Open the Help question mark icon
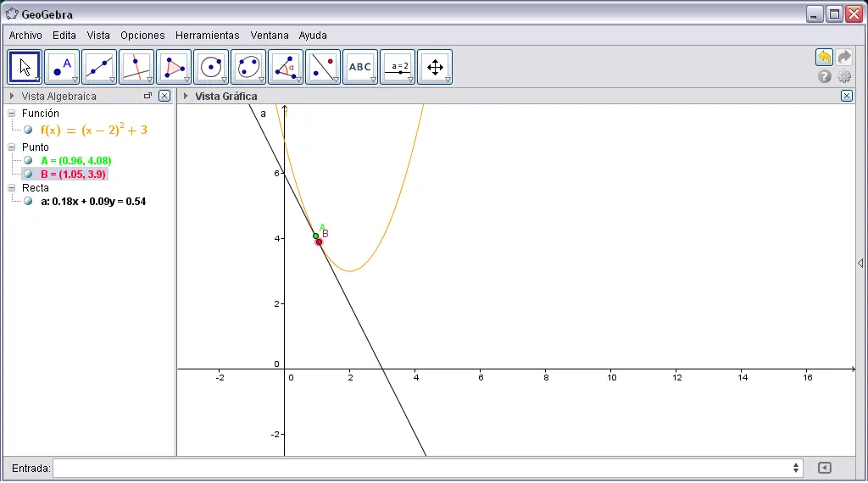The width and height of the screenshot is (868, 483). pyautogui.click(x=824, y=76)
